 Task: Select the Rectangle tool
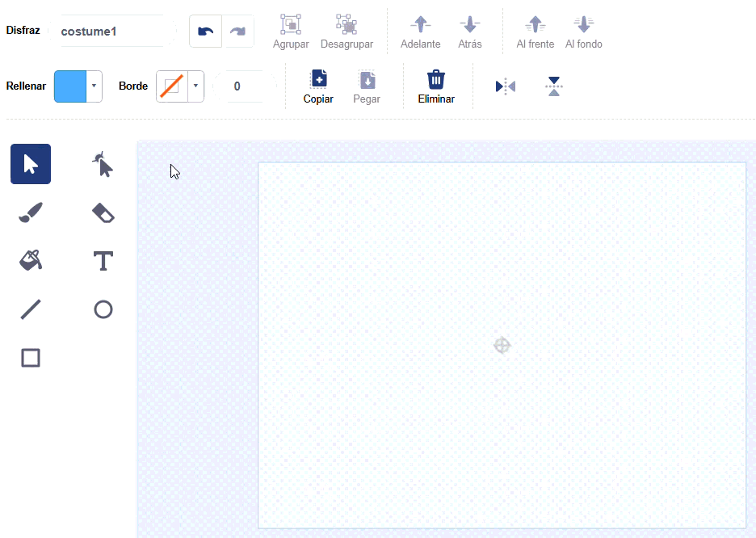31,358
